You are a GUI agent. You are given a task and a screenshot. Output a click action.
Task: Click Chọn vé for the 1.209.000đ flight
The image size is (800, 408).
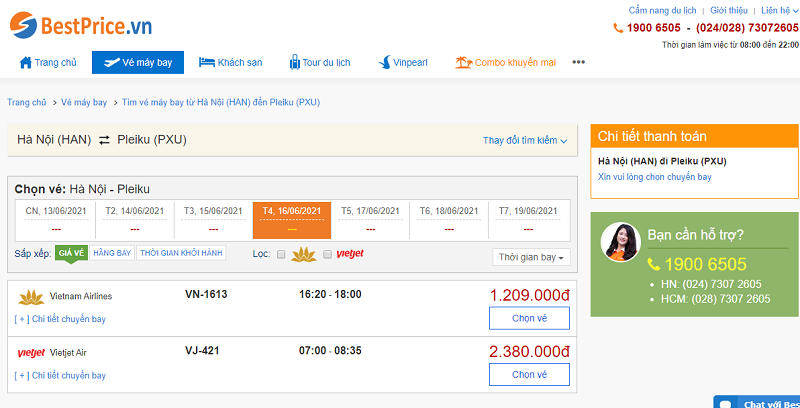coord(529,318)
